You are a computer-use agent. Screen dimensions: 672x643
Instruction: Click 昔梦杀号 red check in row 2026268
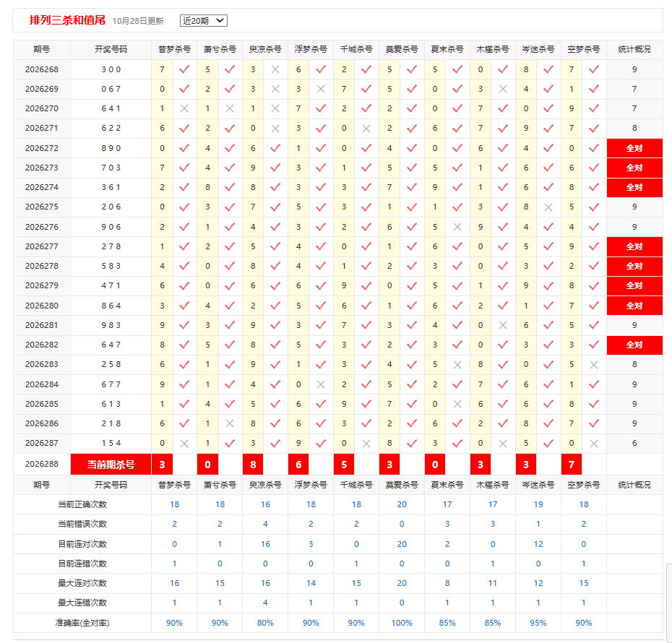pos(184,69)
